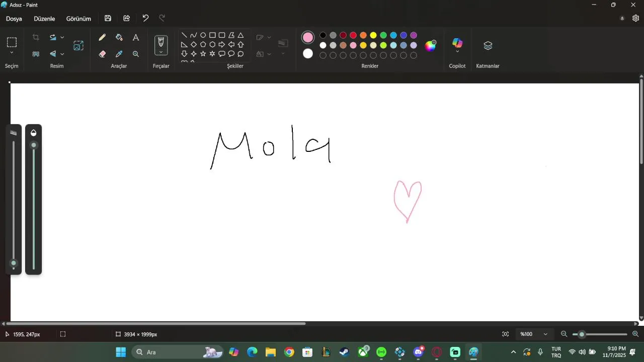Select the pentagon shape
Viewport: 644px width, 362px height.
(x=203, y=44)
